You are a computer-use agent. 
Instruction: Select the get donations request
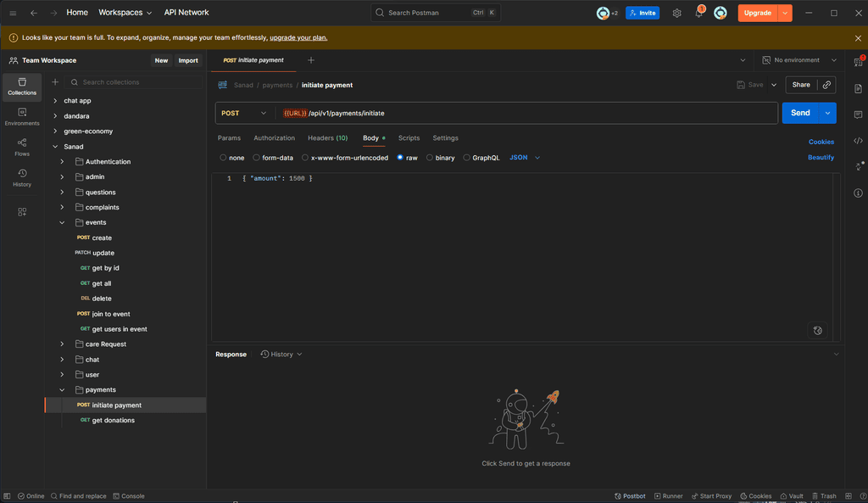[x=113, y=421]
